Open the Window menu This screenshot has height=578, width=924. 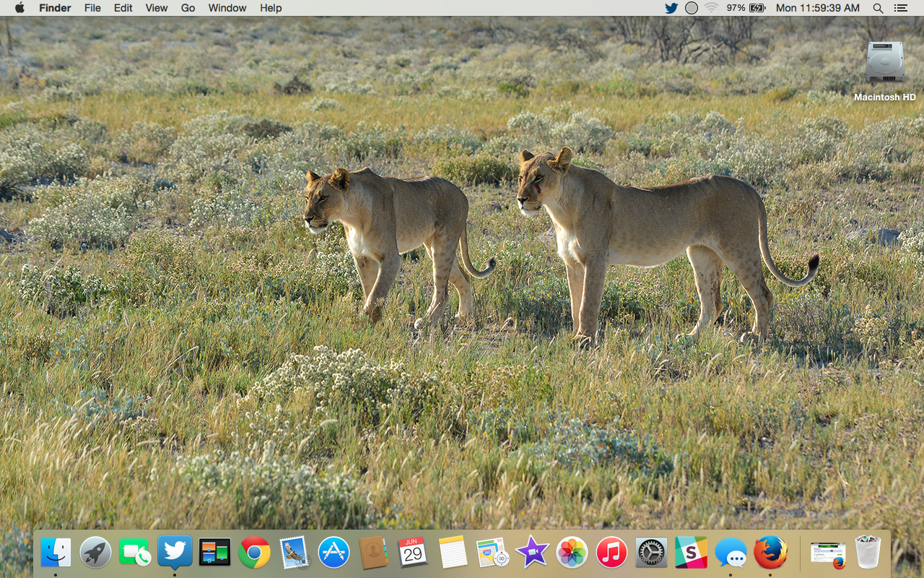tap(227, 8)
